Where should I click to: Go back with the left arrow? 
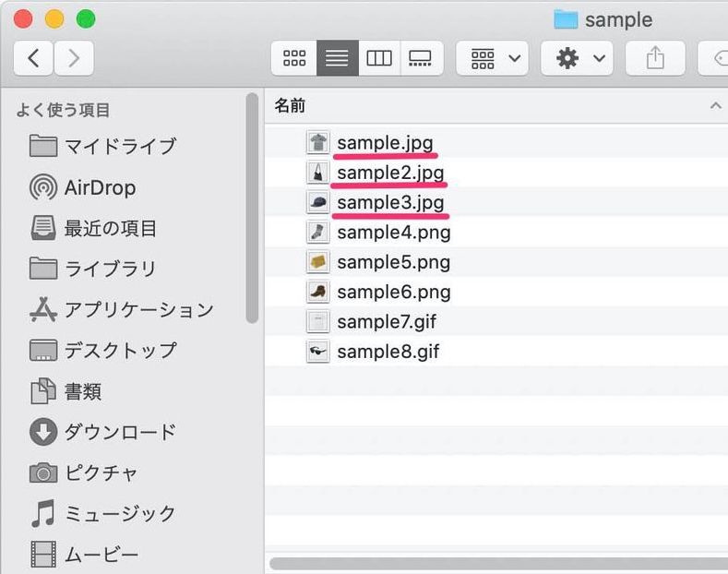click(x=33, y=58)
